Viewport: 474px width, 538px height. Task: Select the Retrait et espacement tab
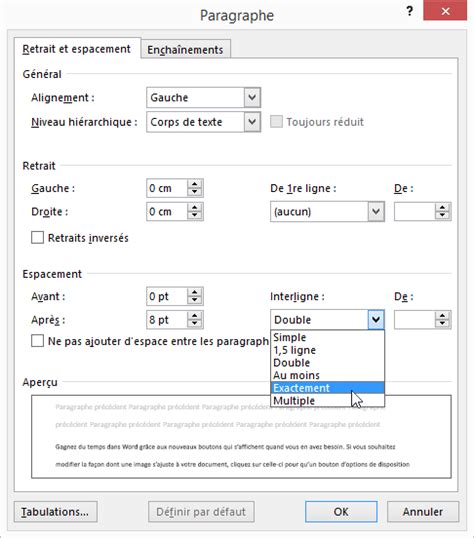coord(77,49)
